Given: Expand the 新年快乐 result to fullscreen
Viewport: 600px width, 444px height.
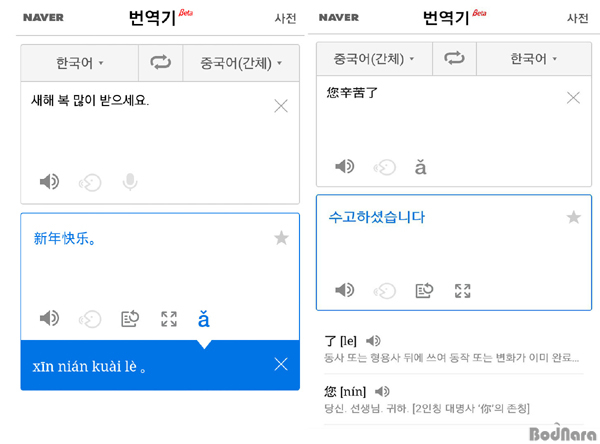Looking at the screenshot, I should pos(169,319).
